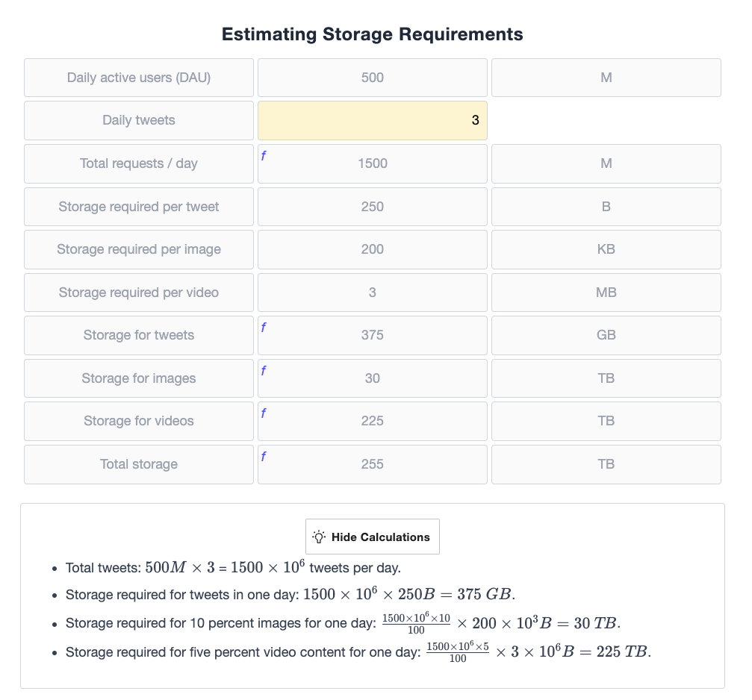752x700 pixels.
Task: Click the GB unit cell for tweets storage
Action: (x=606, y=335)
